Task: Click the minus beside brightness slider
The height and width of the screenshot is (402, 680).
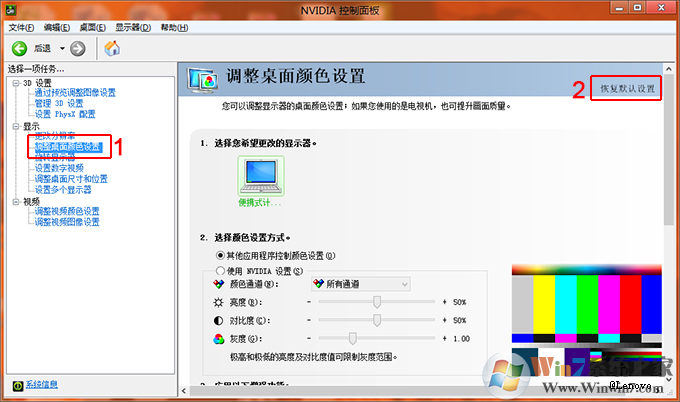Action: [309, 302]
